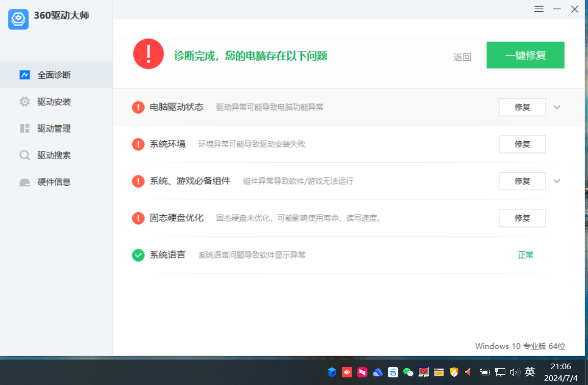Open the hamburger main menu icon
This screenshot has width=588, height=385.
(539, 9)
